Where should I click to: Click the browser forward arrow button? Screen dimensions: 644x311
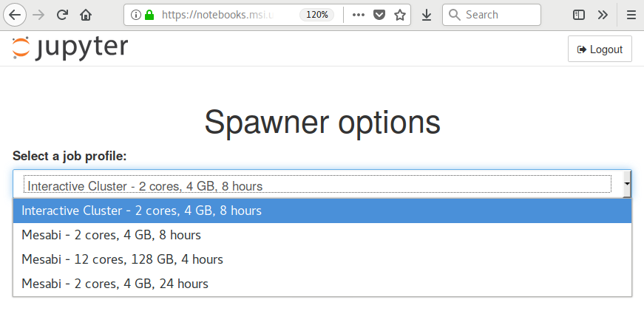(x=39, y=15)
